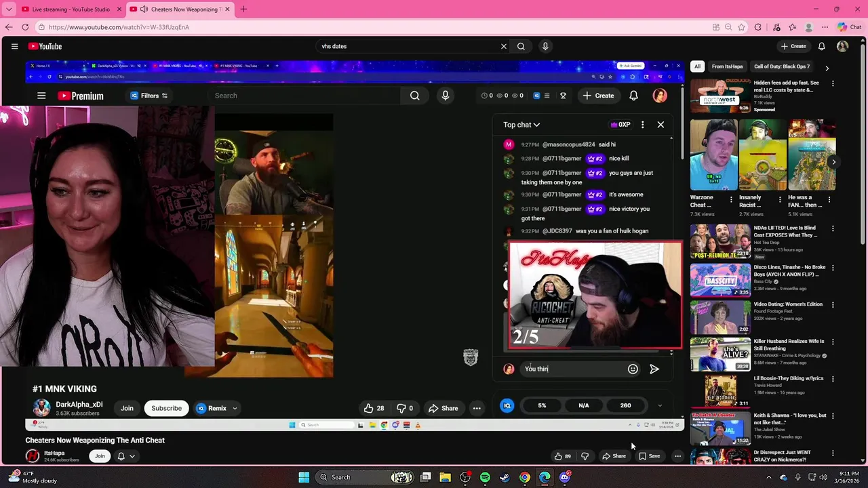Open the Spotify app in the taskbar
This screenshot has height=488, width=868.
[x=485, y=477]
